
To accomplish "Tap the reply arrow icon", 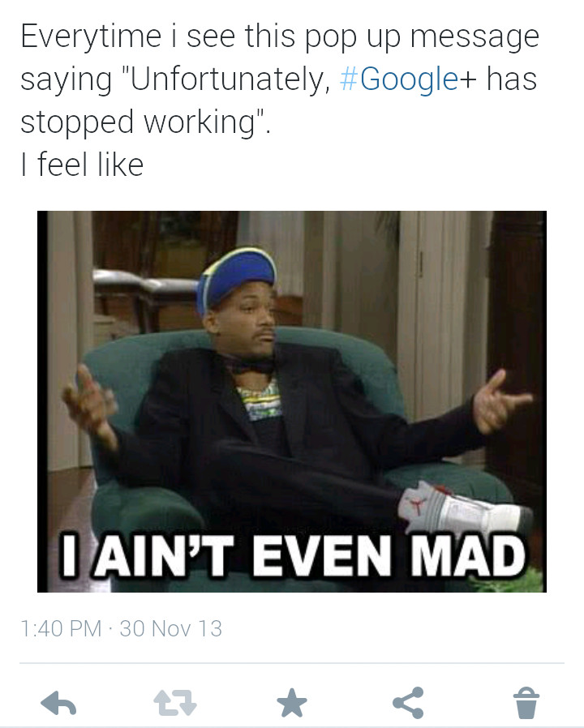I will pyautogui.click(x=58, y=703).
